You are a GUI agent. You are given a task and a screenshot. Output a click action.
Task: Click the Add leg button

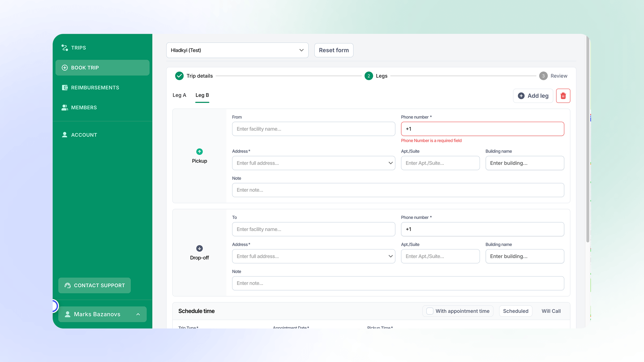point(533,96)
